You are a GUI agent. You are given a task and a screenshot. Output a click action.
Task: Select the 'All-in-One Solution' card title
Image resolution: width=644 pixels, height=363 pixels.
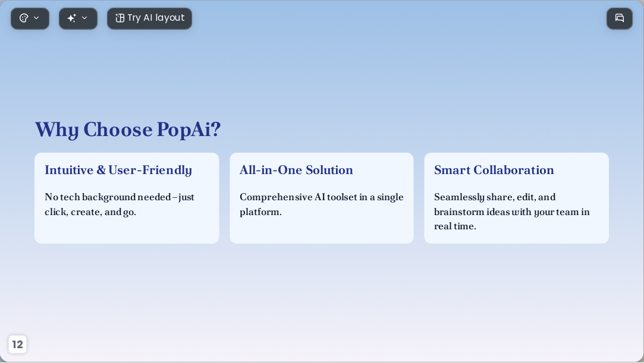click(x=296, y=171)
